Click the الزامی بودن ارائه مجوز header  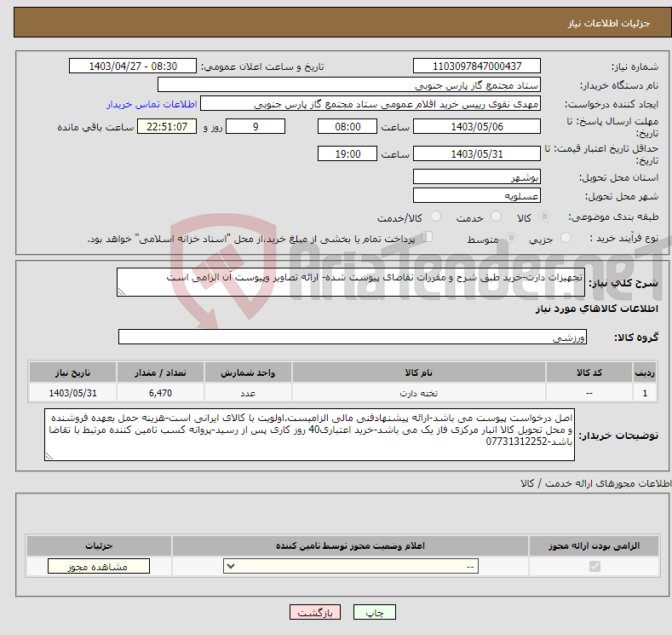594,546
